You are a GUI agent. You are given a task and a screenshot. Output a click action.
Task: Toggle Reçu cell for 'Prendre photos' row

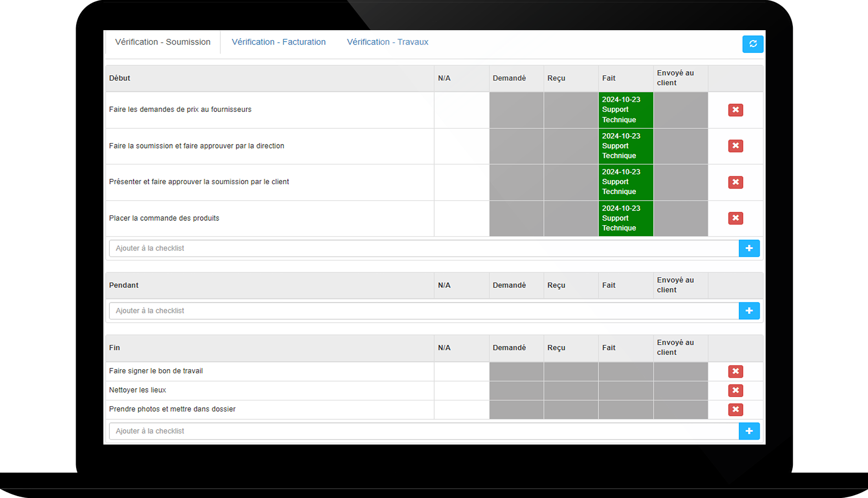571,409
